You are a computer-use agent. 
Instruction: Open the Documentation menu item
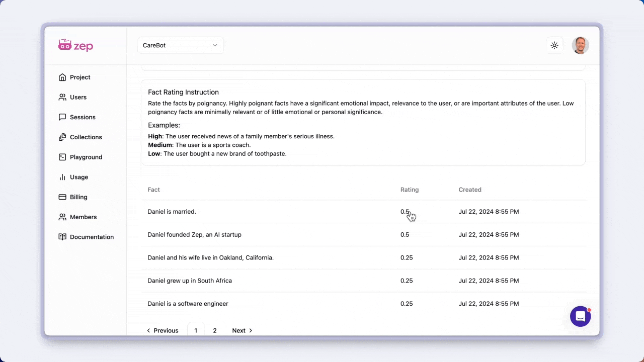point(92,237)
